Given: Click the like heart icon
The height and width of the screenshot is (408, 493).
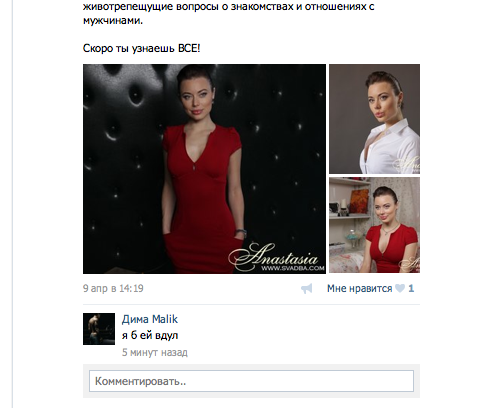Looking at the screenshot, I should point(400,288).
